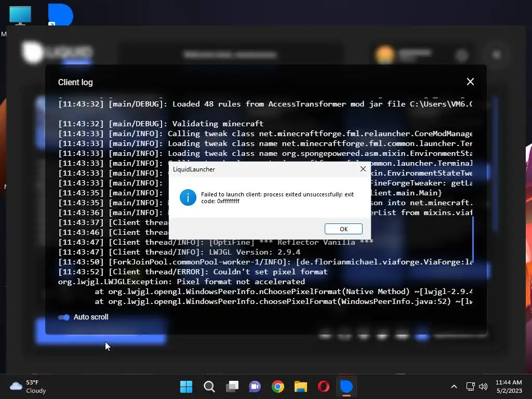The width and height of the screenshot is (532, 399).
Task: Open the Windows Start menu
Action: tap(186, 387)
